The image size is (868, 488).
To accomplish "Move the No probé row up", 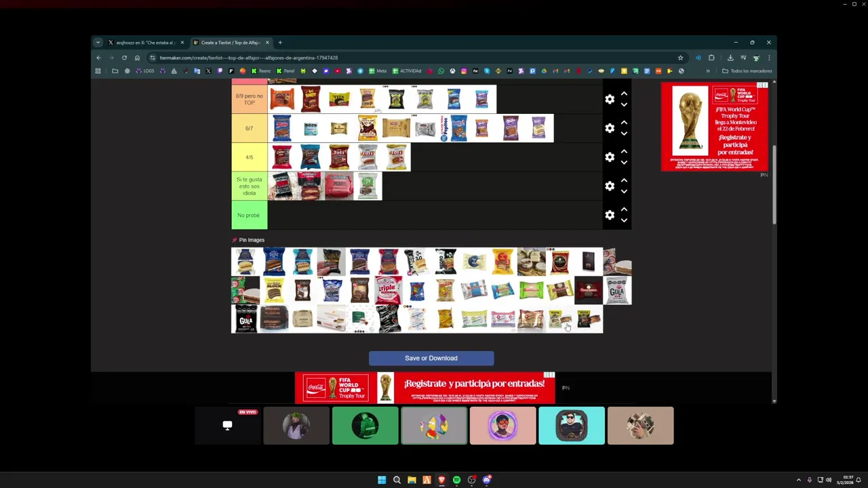I will (624, 209).
